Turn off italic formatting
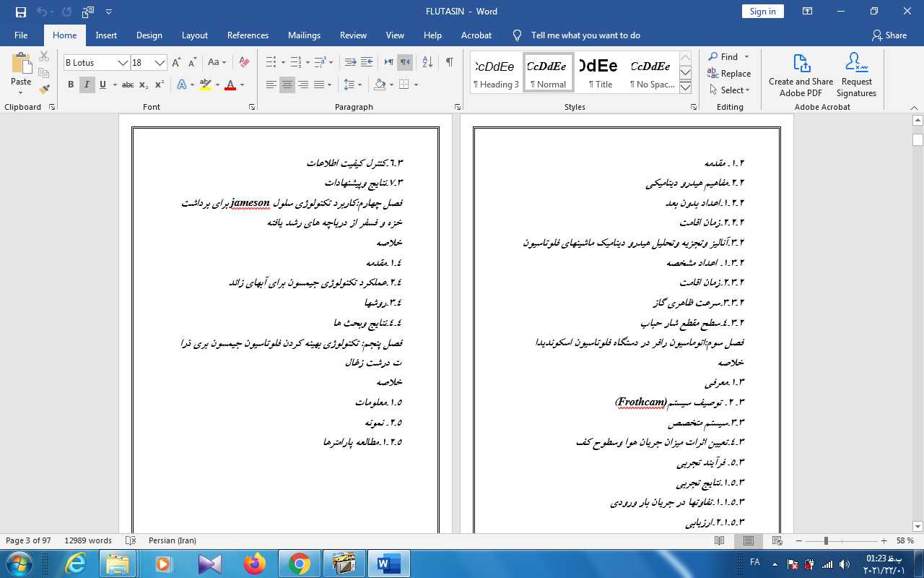 coord(87,85)
